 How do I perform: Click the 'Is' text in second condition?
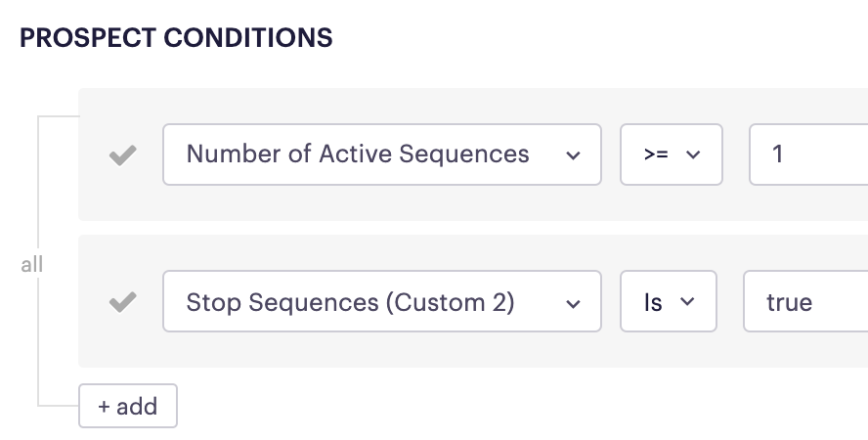(x=653, y=302)
